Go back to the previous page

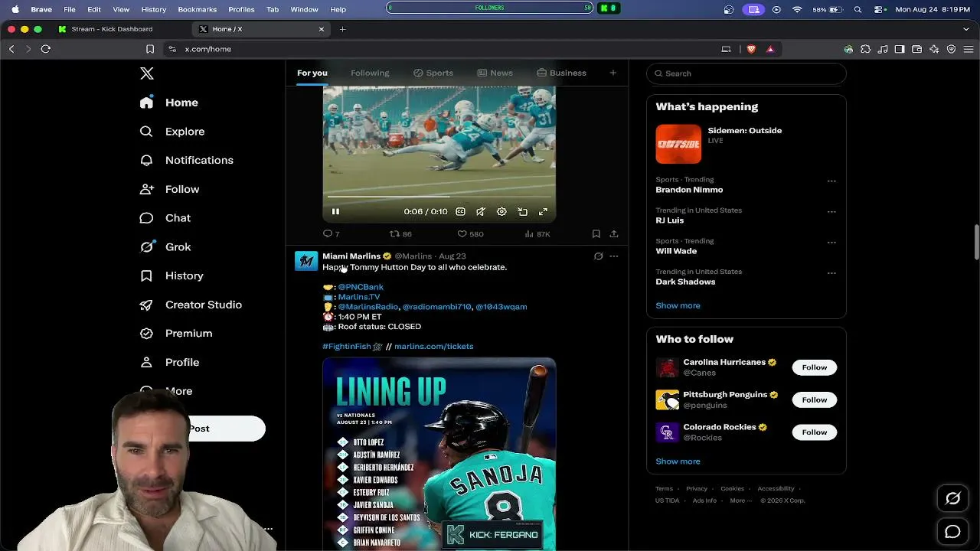[x=11, y=49]
